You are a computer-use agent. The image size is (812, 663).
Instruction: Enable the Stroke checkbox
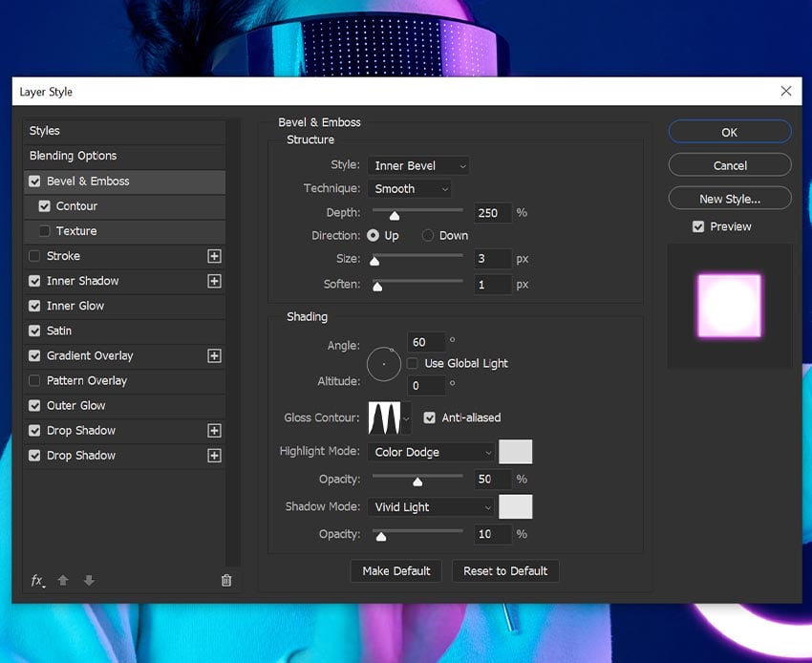[x=34, y=256]
